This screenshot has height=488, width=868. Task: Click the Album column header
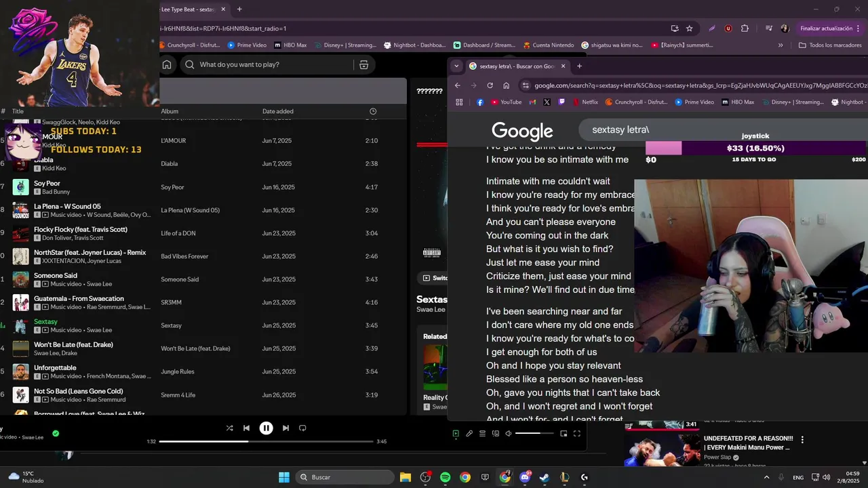tap(170, 111)
